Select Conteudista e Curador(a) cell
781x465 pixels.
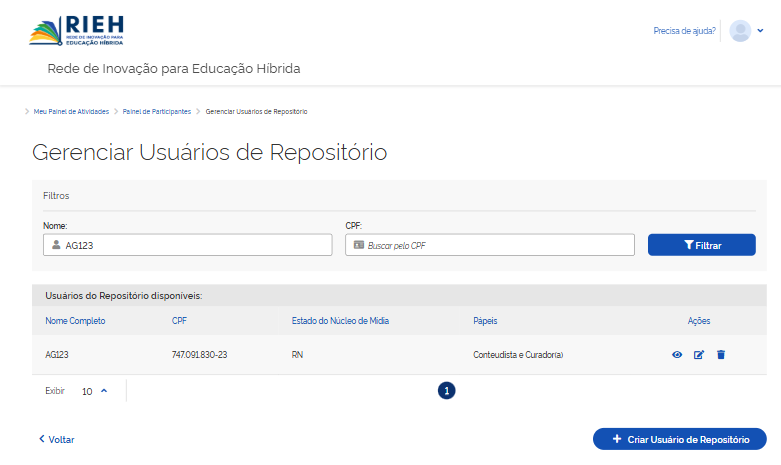click(518, 354)
